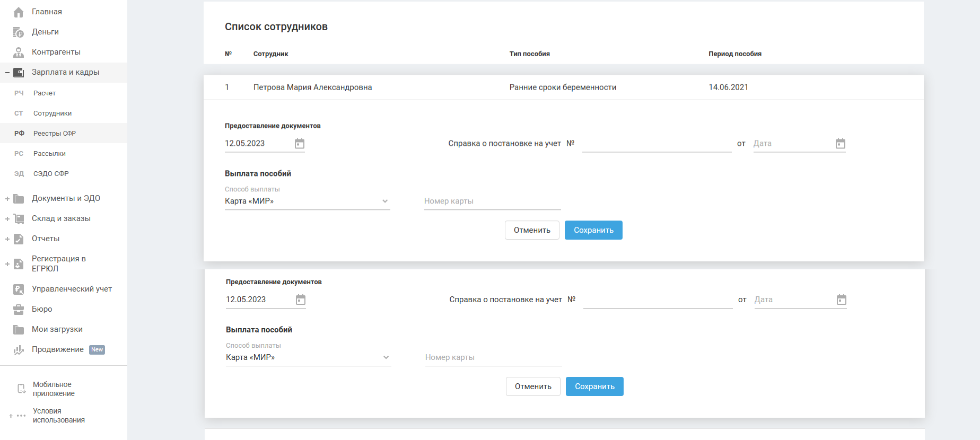Click the chart icon beside Продвижение
This screenshot has height=440, width=980.
click(19, 350)
